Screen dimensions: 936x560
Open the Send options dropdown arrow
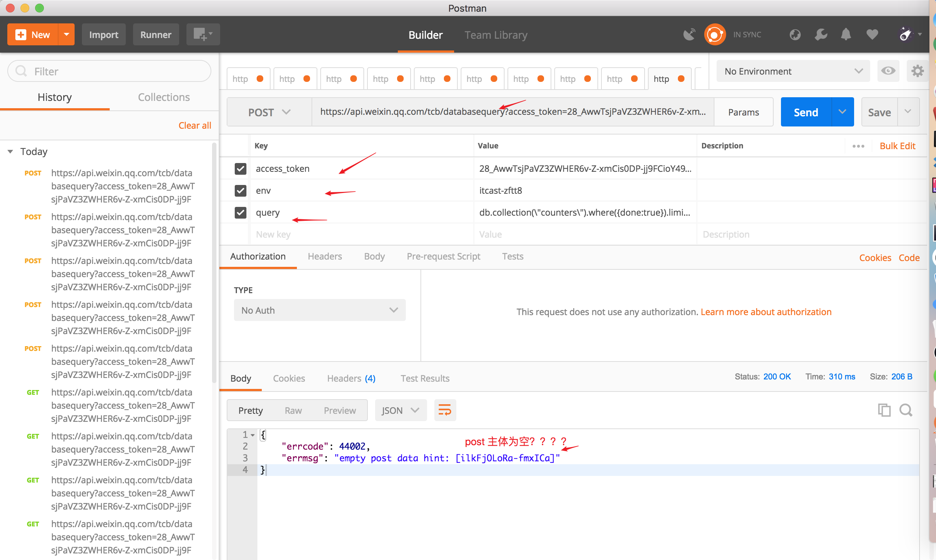coord(842,112)
